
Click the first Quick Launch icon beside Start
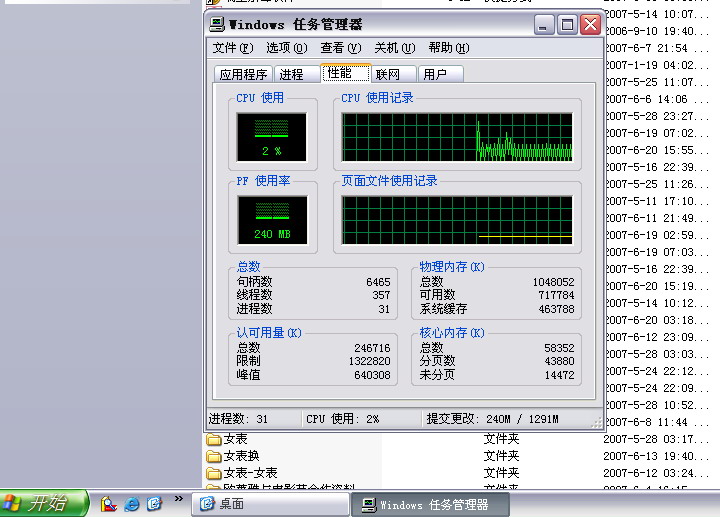coord(108,504)
